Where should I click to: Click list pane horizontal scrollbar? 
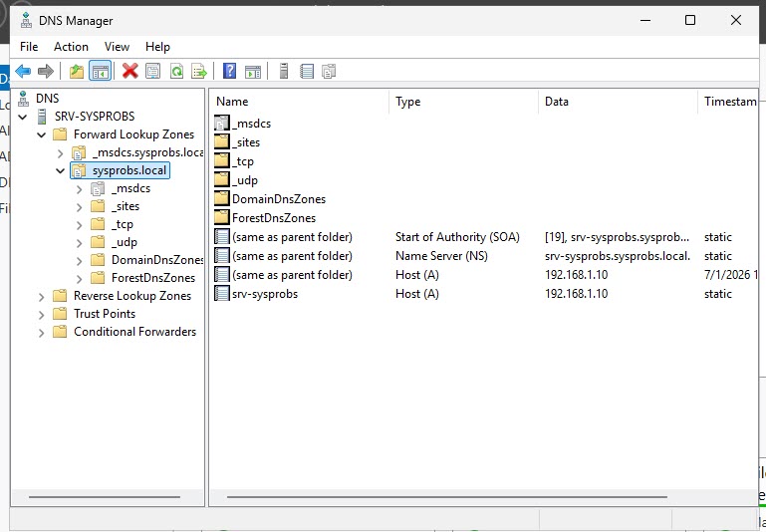[447, 497]
